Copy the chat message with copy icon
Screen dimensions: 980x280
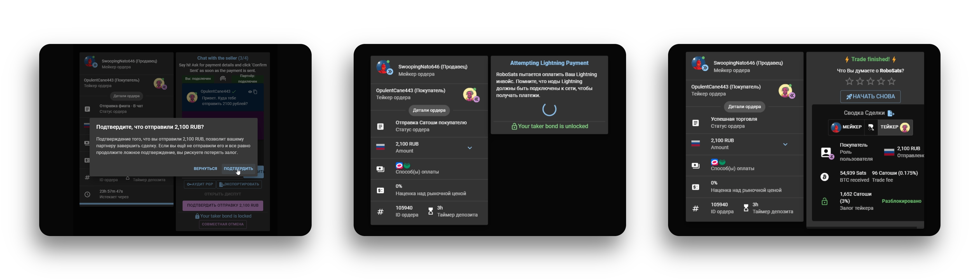pos(255,92)
